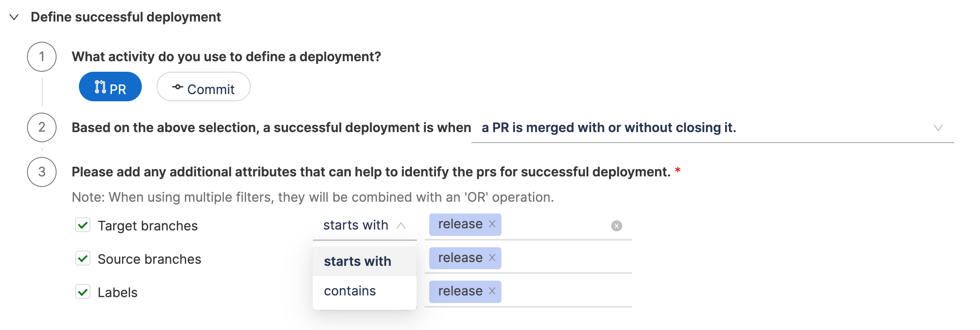Remove release tag from Labels
The width and height of the screenshot is (980, 330).
(492, 291)
